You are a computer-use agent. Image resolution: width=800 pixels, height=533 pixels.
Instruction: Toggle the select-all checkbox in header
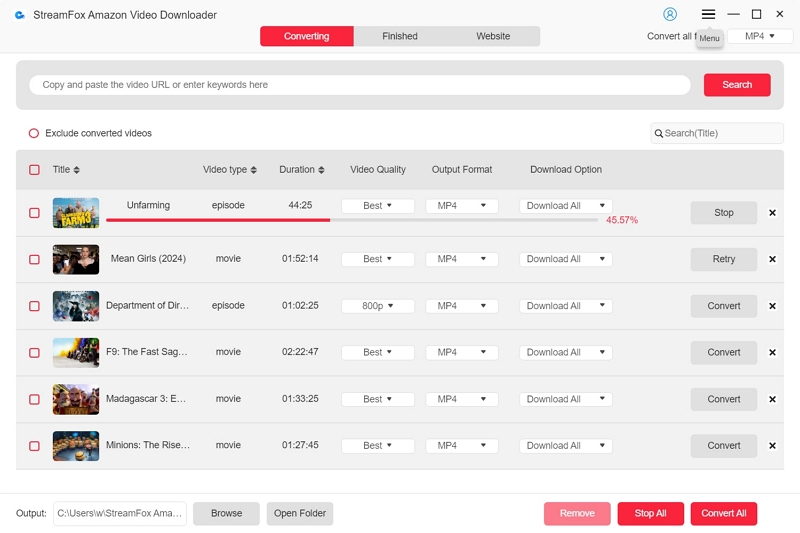pyautogui.click(x=34, y=170)
